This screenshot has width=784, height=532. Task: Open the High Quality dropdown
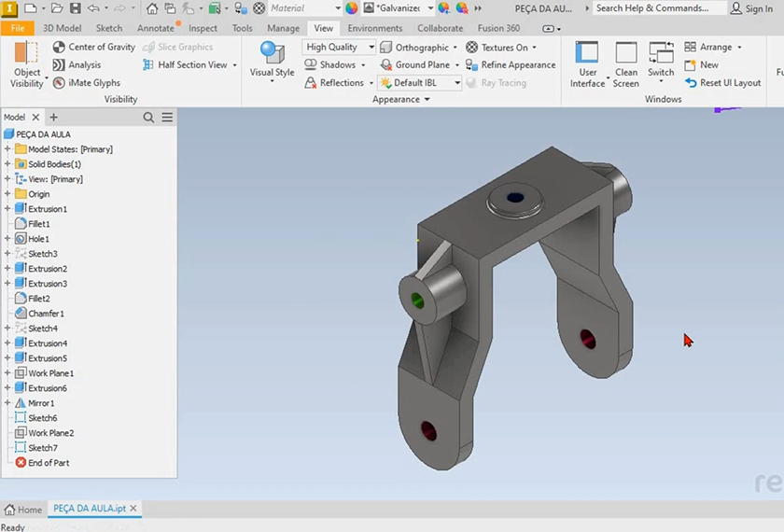[x=371, y=48]
